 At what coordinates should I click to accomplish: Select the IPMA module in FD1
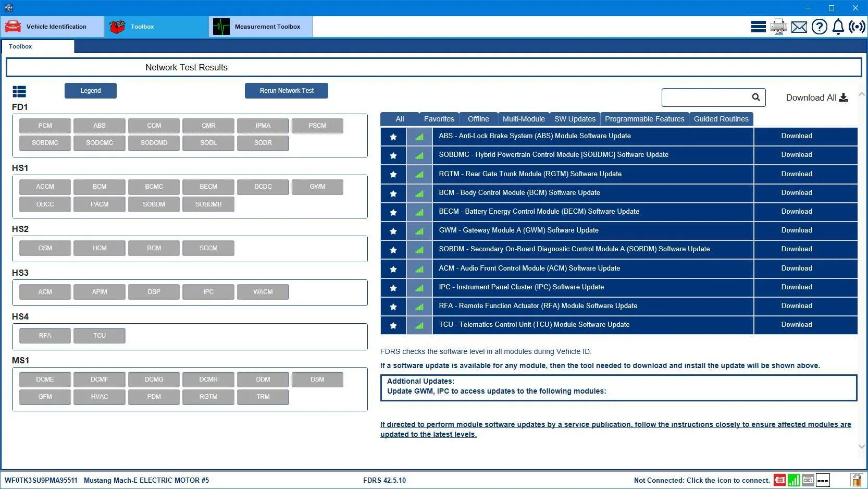[x=263, y=126]
